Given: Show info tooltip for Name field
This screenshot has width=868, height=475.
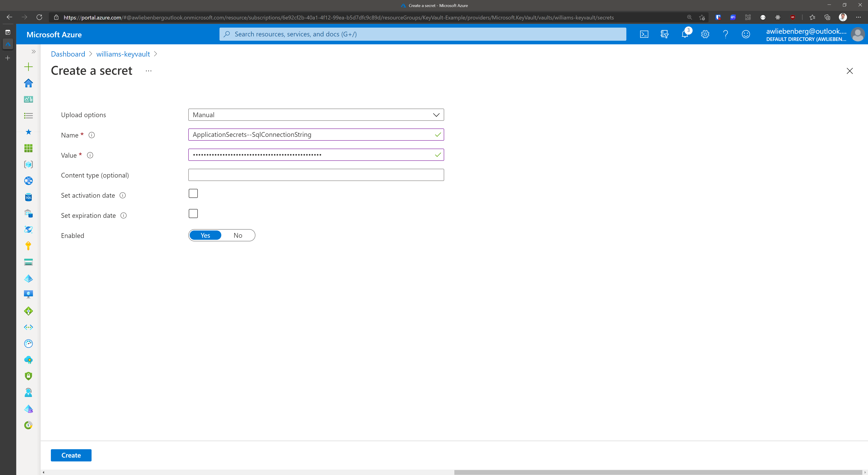Looking at the screenshot, I should click(x=92, y=135).
